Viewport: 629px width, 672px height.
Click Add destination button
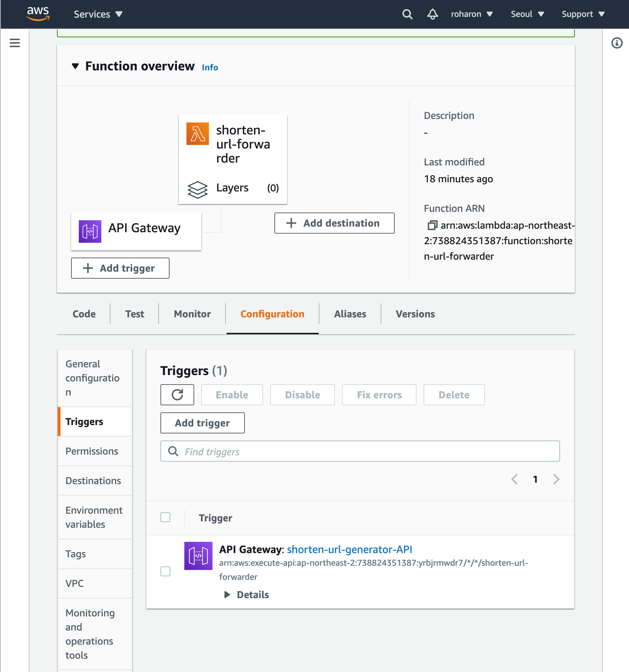334,223
